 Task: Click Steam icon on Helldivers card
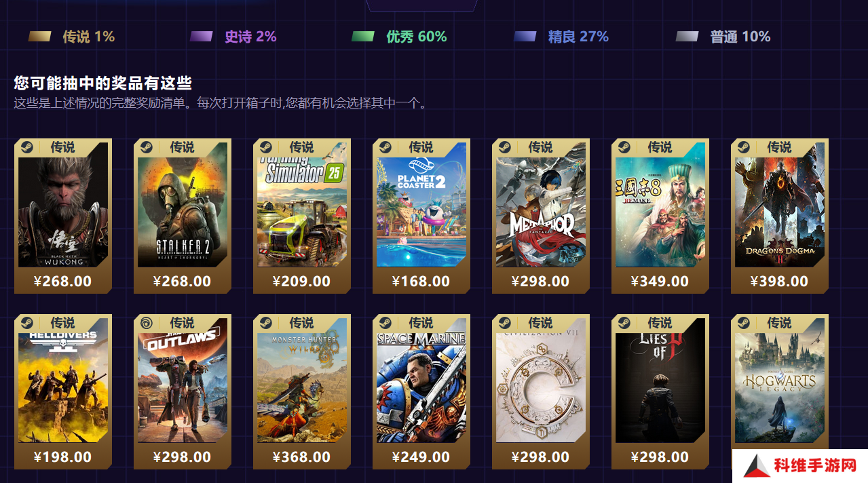pos(26,322)
